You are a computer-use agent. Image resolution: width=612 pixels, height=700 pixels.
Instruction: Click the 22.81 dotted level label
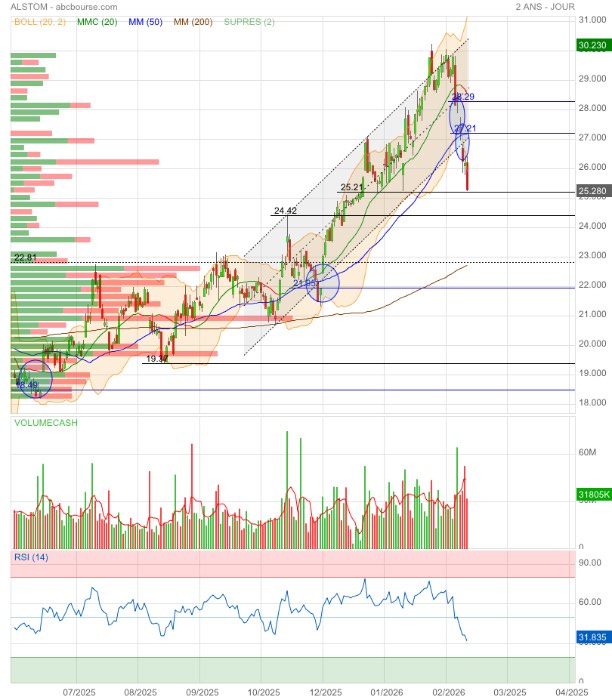(25, 258)
